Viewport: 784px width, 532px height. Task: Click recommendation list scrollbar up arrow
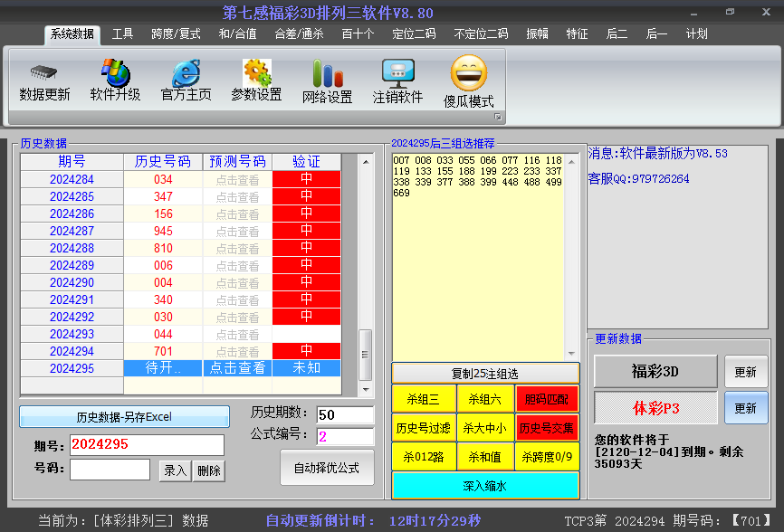[x=571, y=162]
